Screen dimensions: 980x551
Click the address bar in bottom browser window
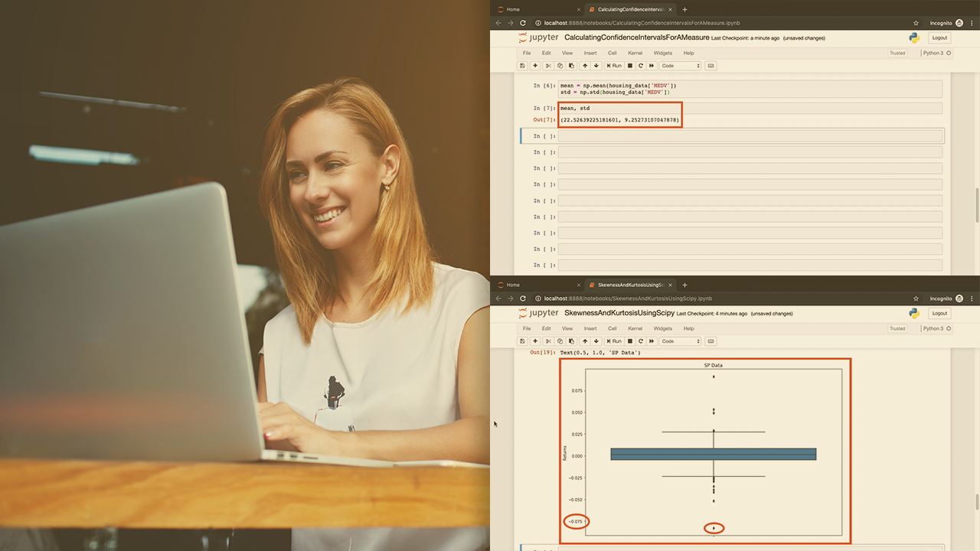click(x=720, y=298)
